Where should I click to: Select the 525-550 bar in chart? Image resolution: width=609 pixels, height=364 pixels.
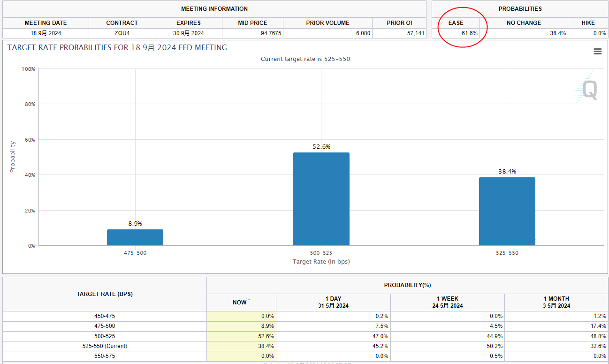507,211
